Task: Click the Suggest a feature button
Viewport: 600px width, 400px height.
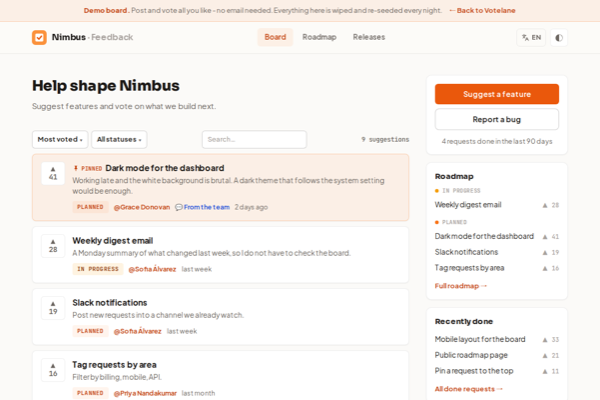Action: 497,94
